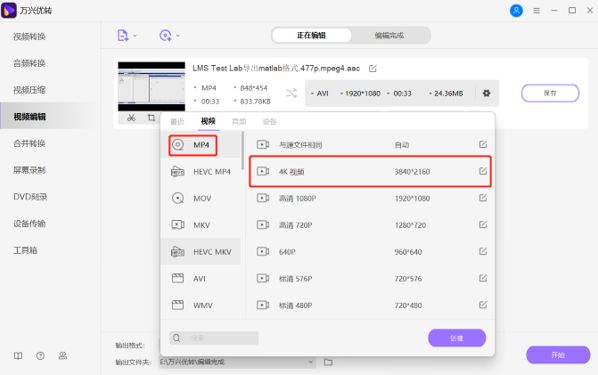Edit the 576P preset icon
598x375 pixels.
point(483,278)
